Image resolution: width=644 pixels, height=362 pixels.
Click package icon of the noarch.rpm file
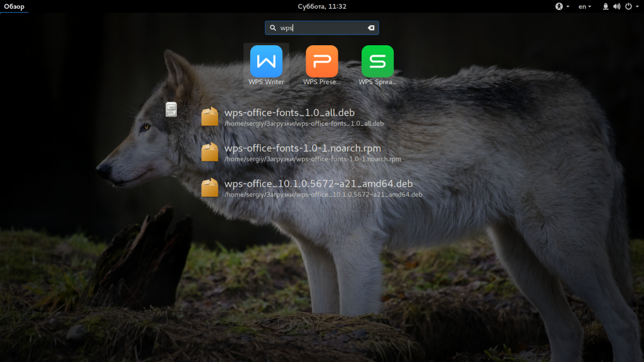click(x=210, y=152)
